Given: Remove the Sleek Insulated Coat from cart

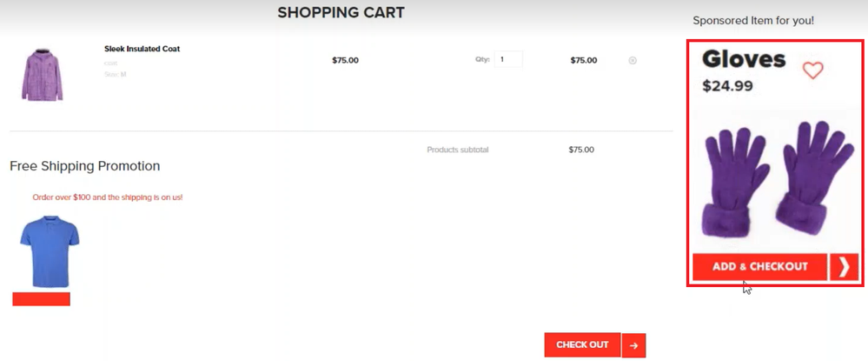Looking at the screenshot, I should pyautogui.click(x=633, y=61).
